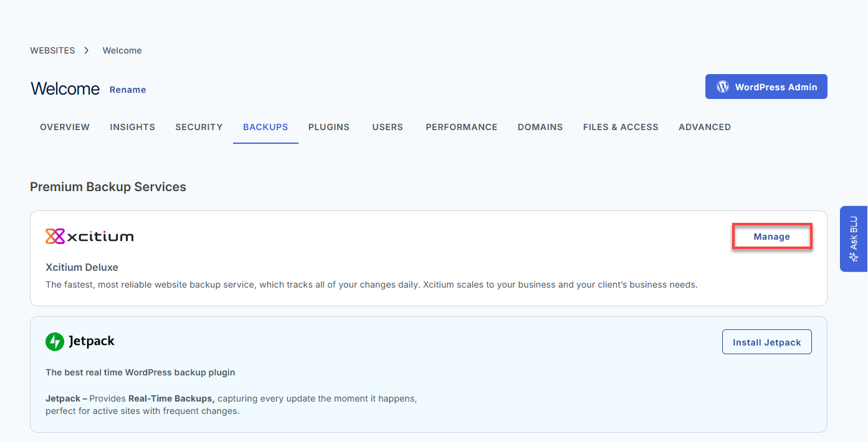
Task: Switch to the DOMAINS tab
Action: (540, 127)
